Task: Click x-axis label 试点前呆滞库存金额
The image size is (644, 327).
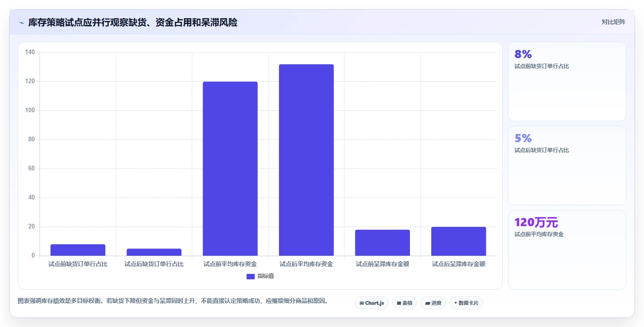Action: pyautogui.click(x=382, y=264)
